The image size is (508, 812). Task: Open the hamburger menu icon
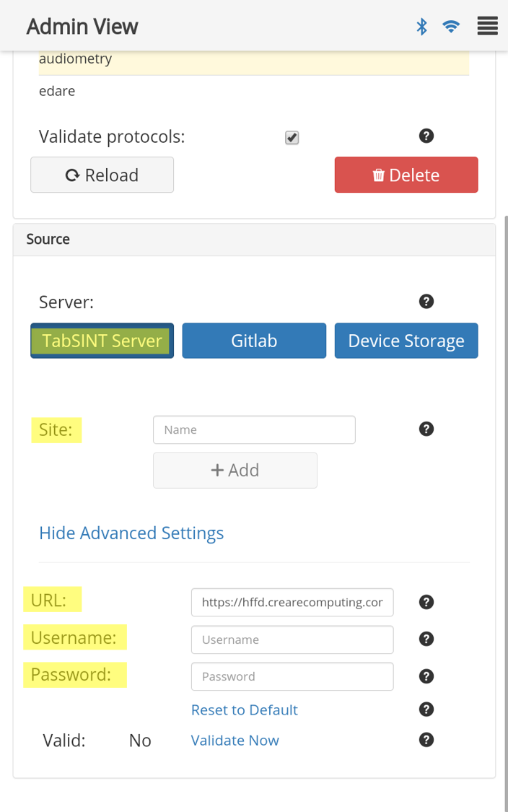pos(488,26)
